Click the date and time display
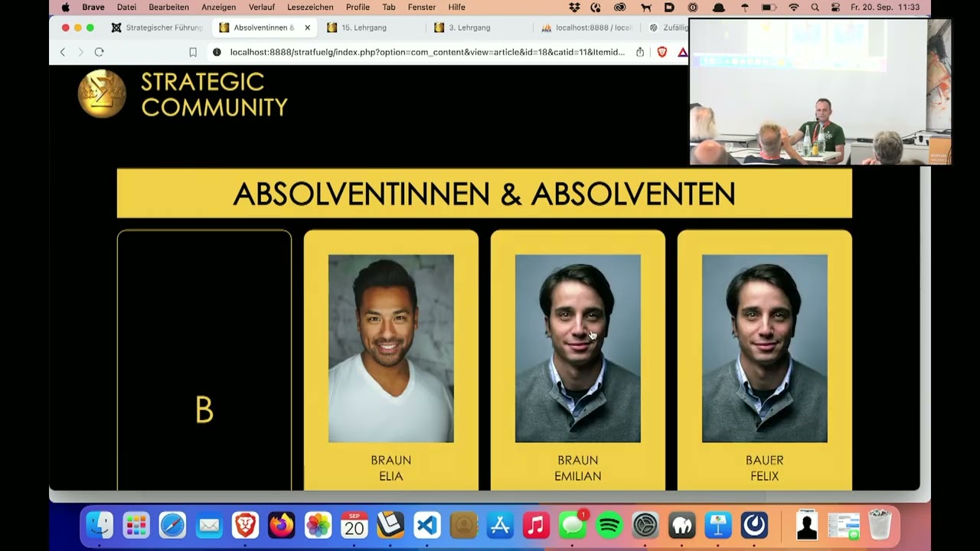This screenshot has width=980, height=551. click(885, 8)
